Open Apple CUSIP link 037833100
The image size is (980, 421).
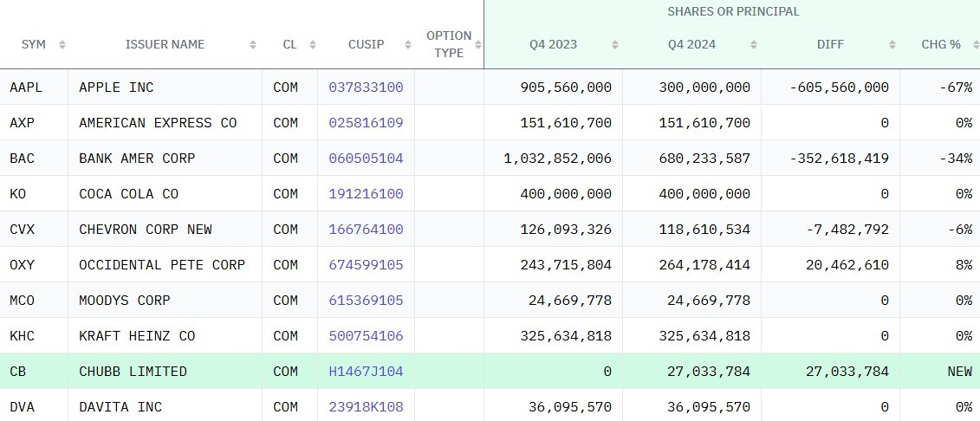(x=366, y=87)
